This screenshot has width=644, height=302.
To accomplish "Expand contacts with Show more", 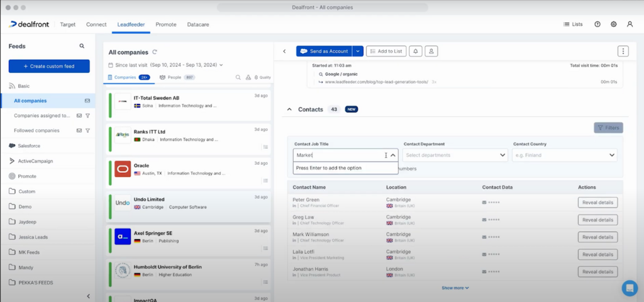I will 455,288.
